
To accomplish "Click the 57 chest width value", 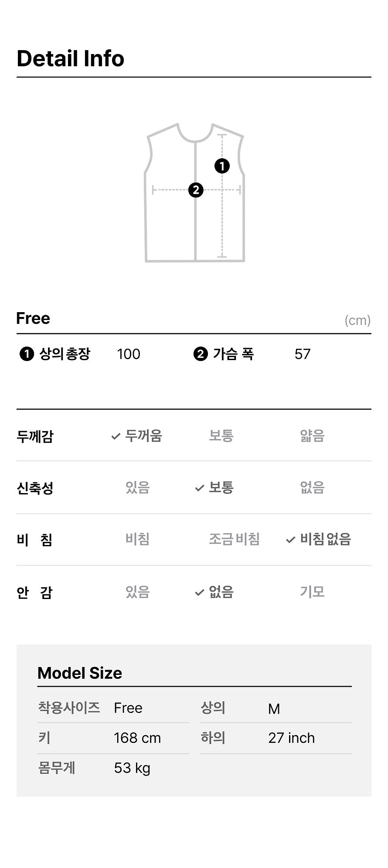I will pos(302,354).
